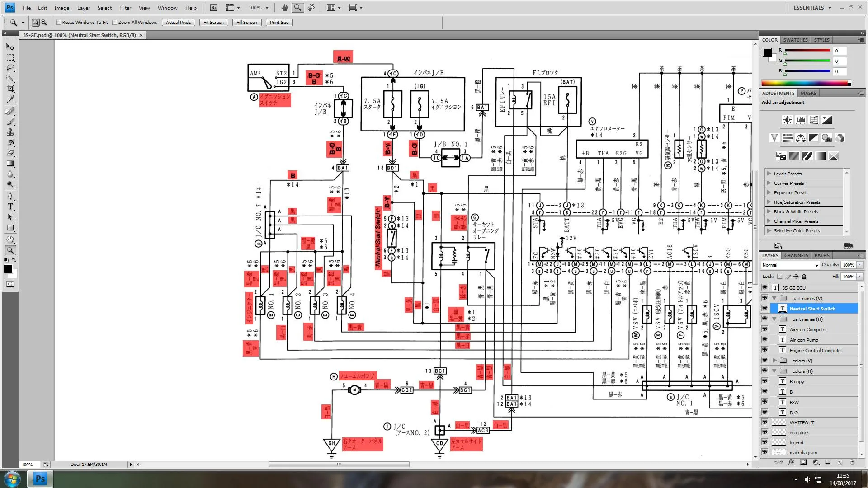Open the zoom level 100% dropdown

click(x=259, y=8)
